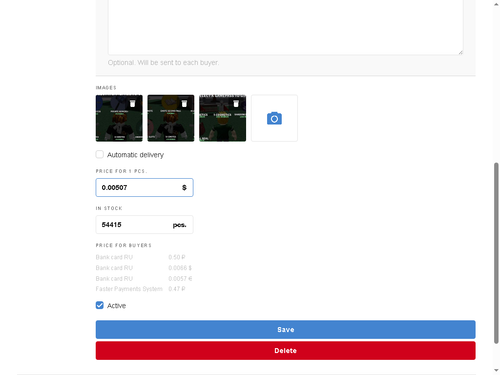Click the scrollbar up arrow

[x=496, y=4]
